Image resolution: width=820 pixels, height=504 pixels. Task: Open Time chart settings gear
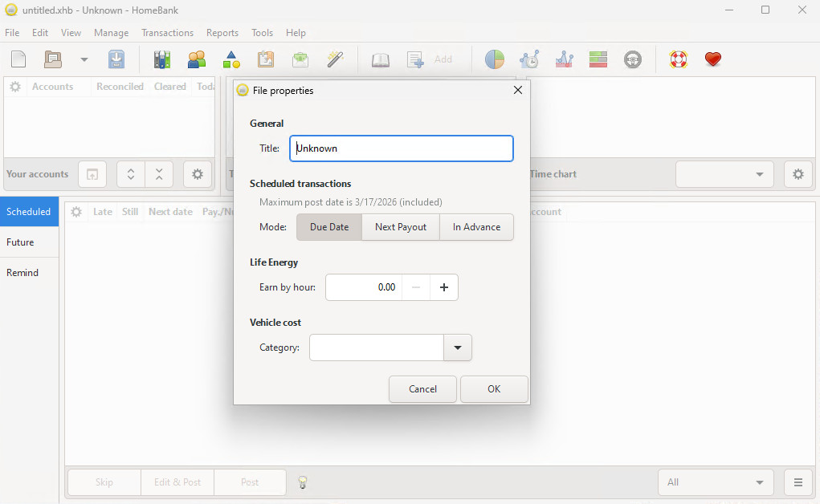[798, 174]
